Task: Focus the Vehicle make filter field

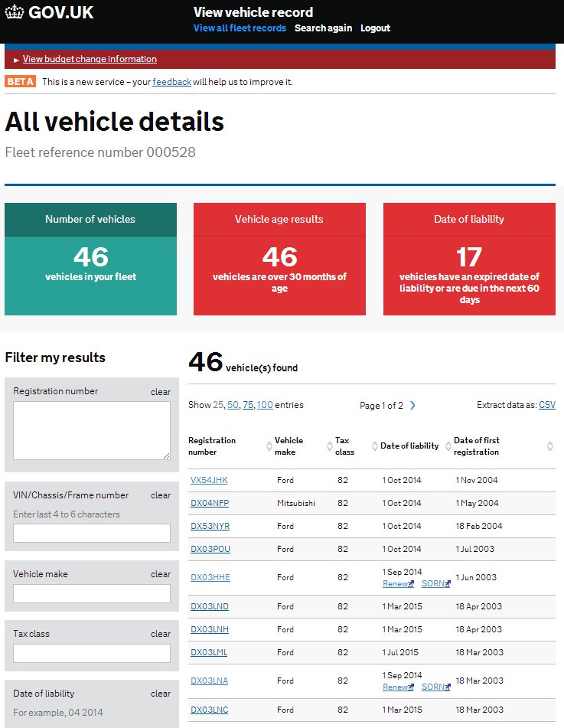Action: click(92, 594)
